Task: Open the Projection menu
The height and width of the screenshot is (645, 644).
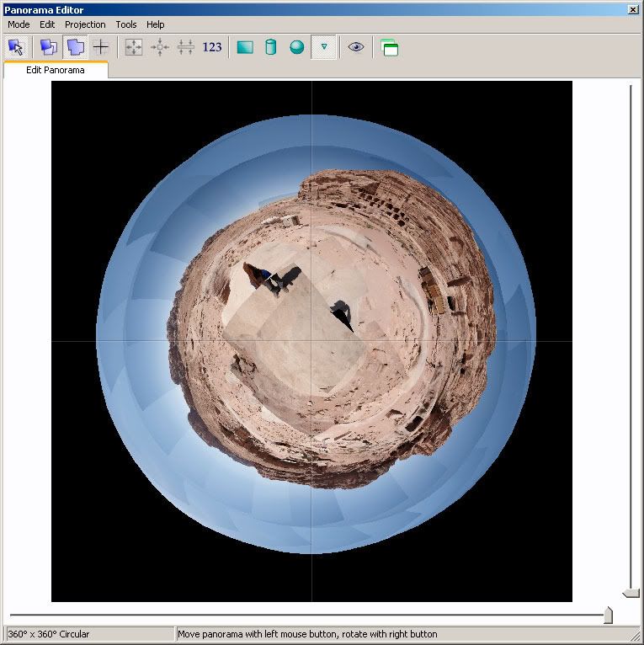Action: click(x=85, y=24)
